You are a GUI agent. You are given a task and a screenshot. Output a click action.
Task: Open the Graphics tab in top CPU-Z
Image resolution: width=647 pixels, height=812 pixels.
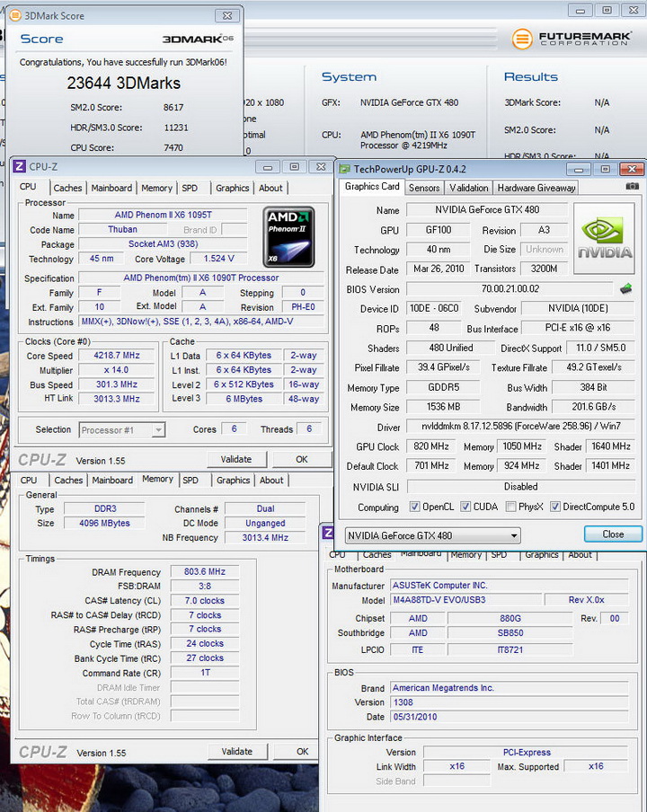[x=233, y=188]
